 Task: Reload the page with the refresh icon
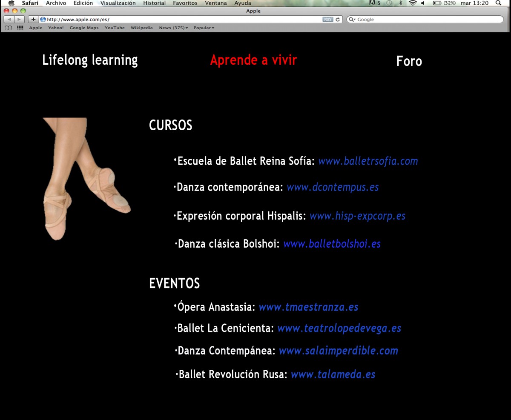[x=338, y=20]
